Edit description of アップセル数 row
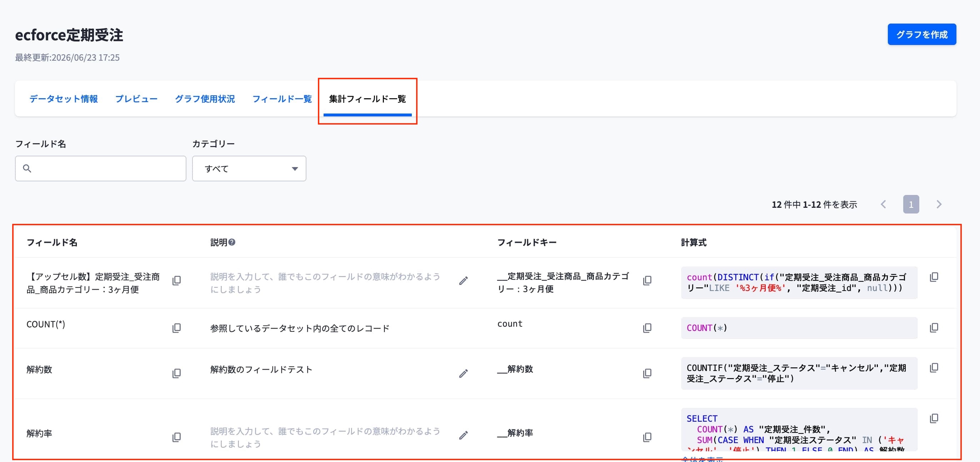 point(463,281)
